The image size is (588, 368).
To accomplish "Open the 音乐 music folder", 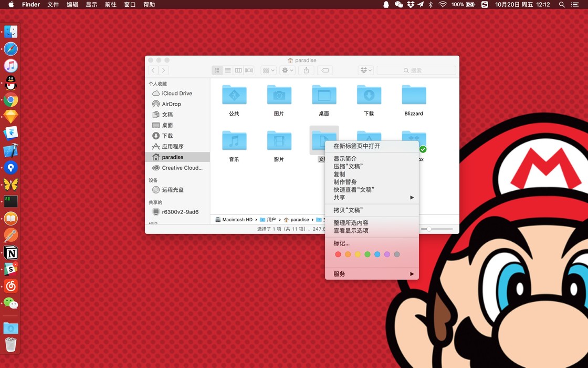I will pos(234,141).
